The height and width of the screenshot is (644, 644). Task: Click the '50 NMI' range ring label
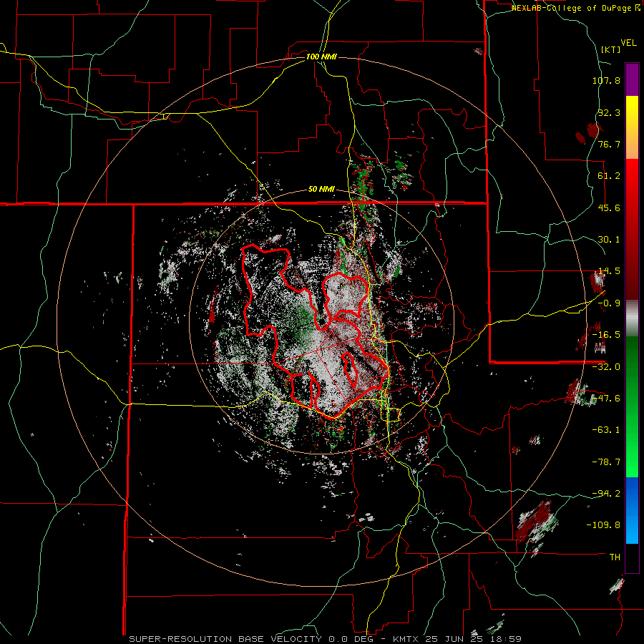(321, 190)
